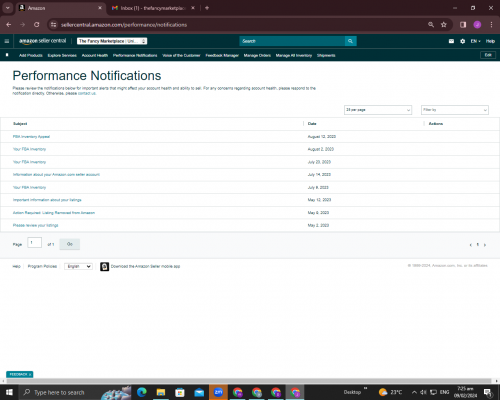The height and width of the screenshot is (400, 500).
Task: Open Performance Notifications in the navigation bar
Action: (x=135, y=55)
